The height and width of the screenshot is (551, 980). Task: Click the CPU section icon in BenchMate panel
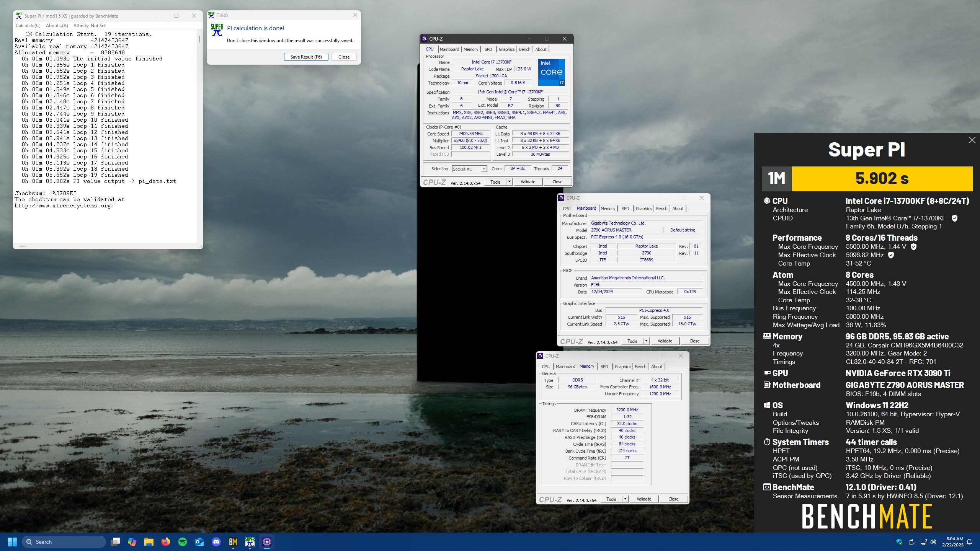[x=767, y=201]
